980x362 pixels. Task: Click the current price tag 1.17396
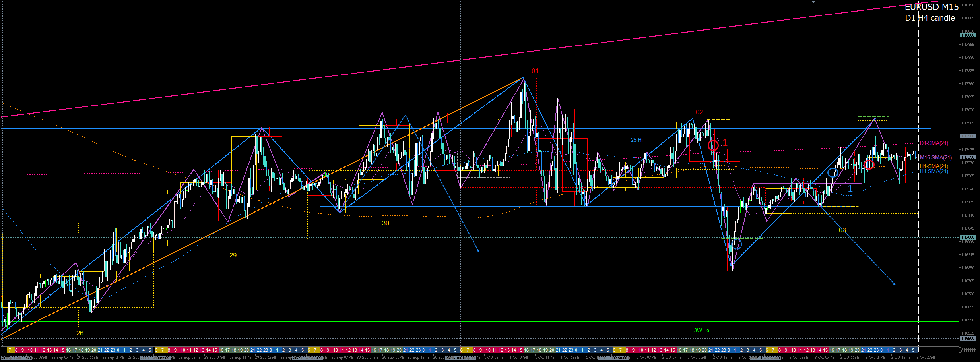967,157
